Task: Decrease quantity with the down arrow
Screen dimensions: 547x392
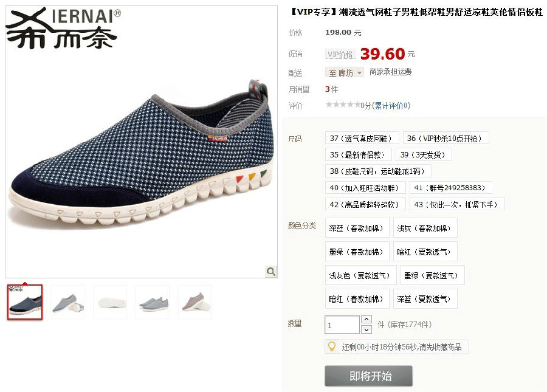Action: 366,329
